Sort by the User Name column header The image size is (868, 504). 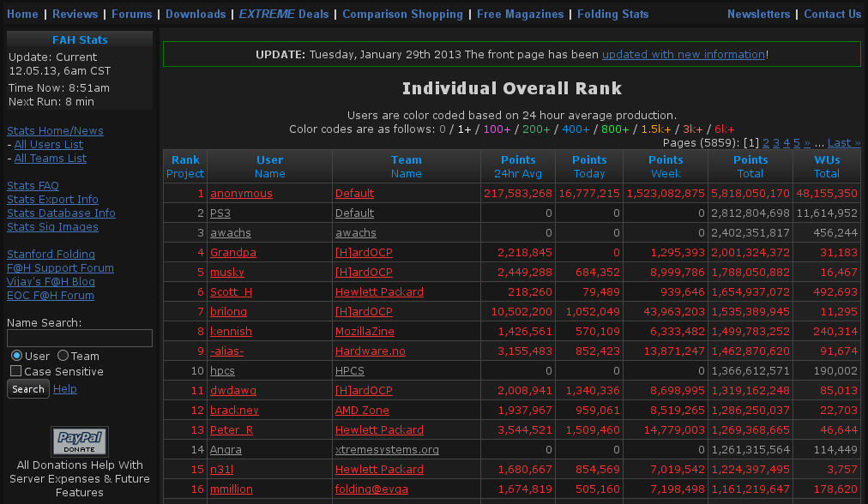pos(269,166)
